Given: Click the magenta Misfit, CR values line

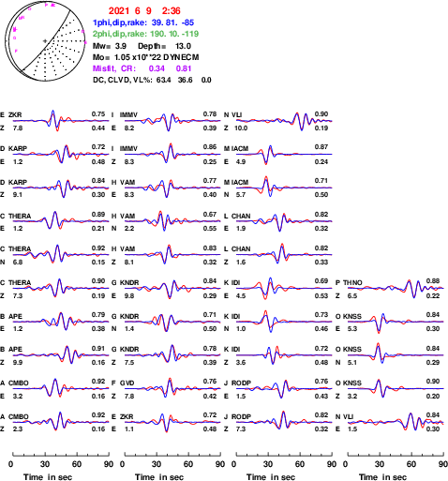Looking at the screenshot, I should coord(142,68).
